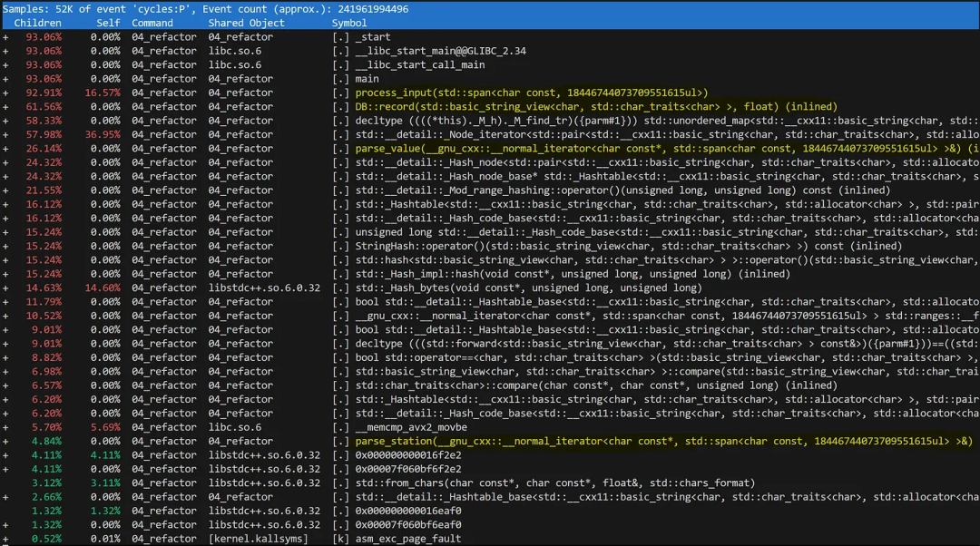
Task: Expand the DB::record row plus sign
Action: coord(5,107)
